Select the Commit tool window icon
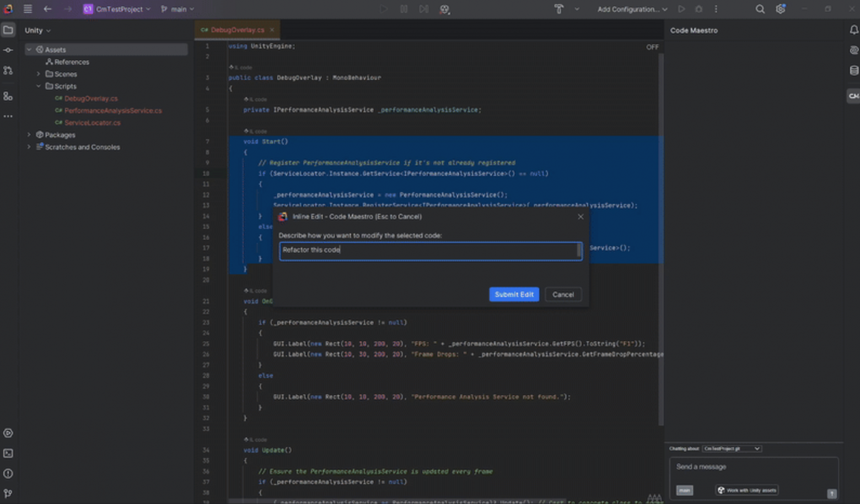Image resolution: width=860 pixels, height=504 pixels. [x=8, y=50]
